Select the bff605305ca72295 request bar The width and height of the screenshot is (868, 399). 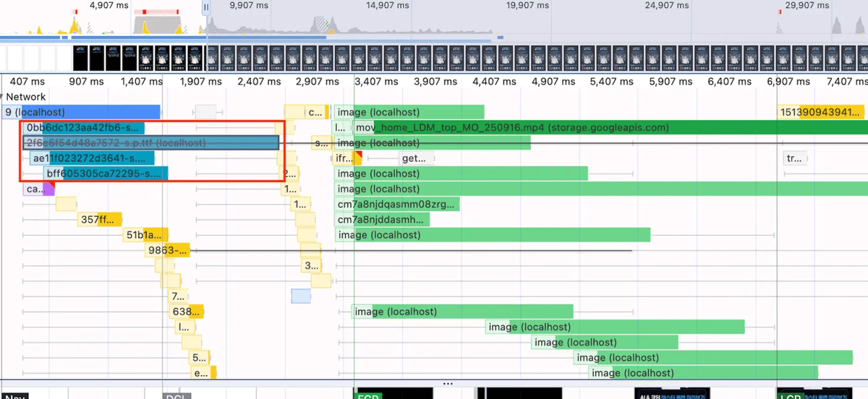pos(106,173)
